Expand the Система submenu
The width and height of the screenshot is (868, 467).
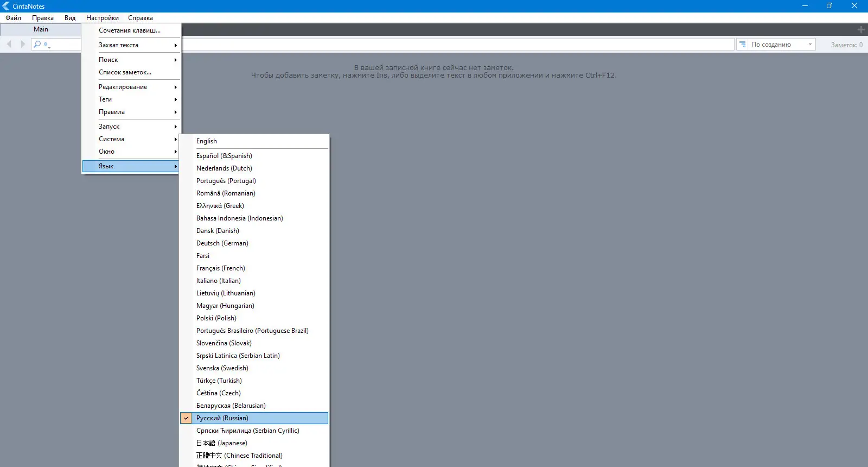tap(131, 139)
